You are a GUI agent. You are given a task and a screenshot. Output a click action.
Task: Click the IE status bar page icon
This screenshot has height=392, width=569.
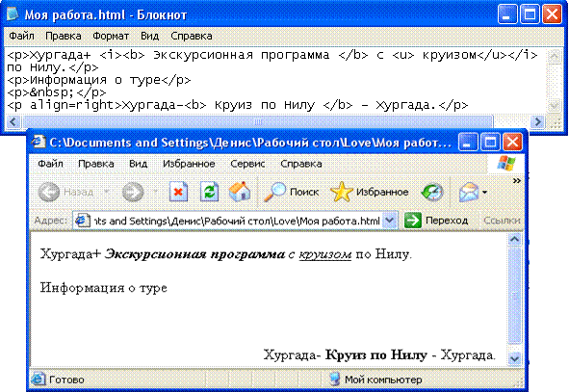point(38,379)
